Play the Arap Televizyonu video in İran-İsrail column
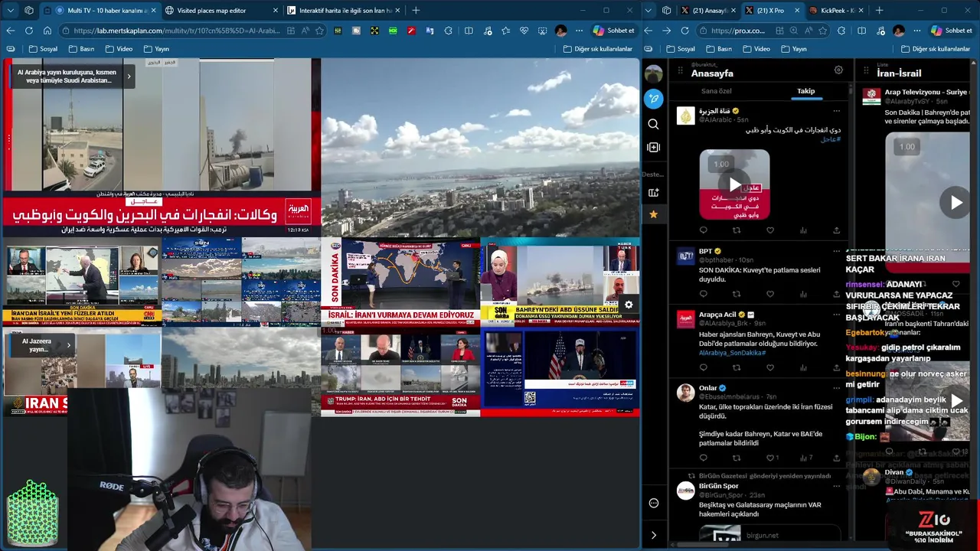 956,202
